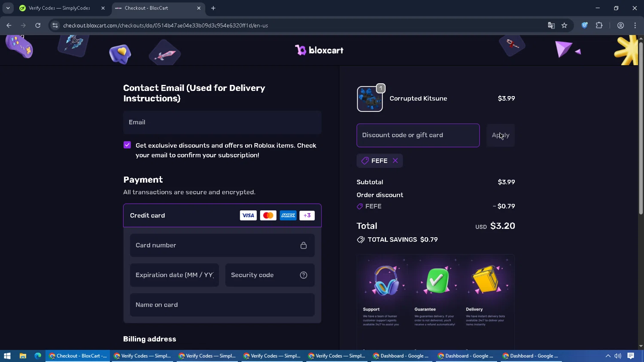The image size is (644, 362).
Task: Show the +3 additional card types
Action: (x=307, y=216)
